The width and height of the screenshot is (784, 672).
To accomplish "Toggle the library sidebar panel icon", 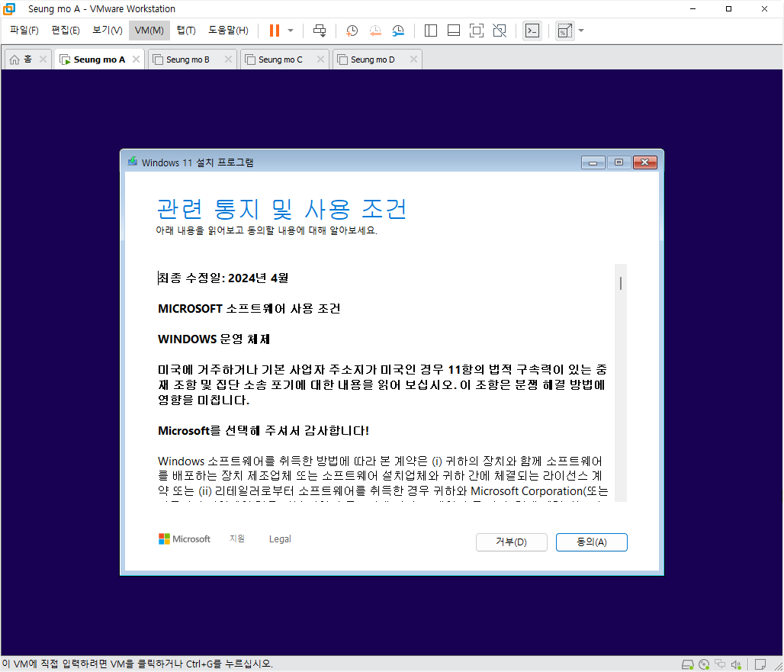I will click(430, 31).
